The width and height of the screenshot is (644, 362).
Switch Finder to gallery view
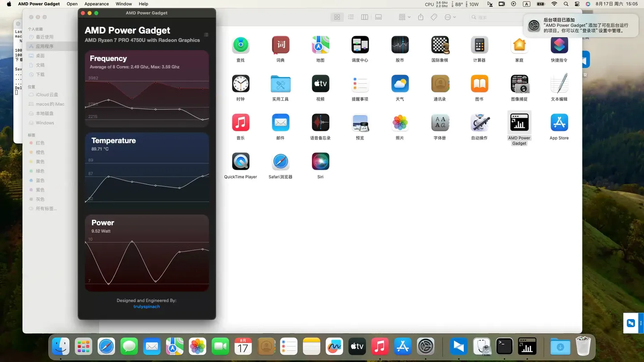pyautogui.click(x=379, y=17)
